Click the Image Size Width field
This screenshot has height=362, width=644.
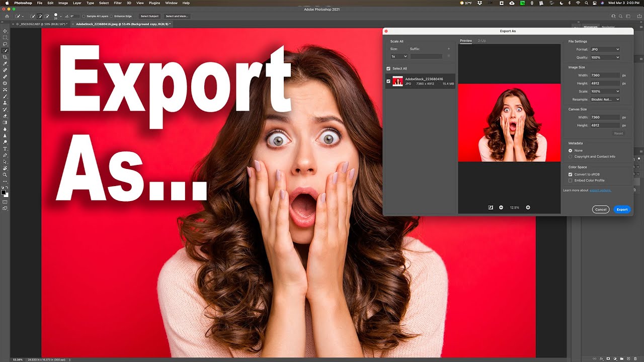605,75
